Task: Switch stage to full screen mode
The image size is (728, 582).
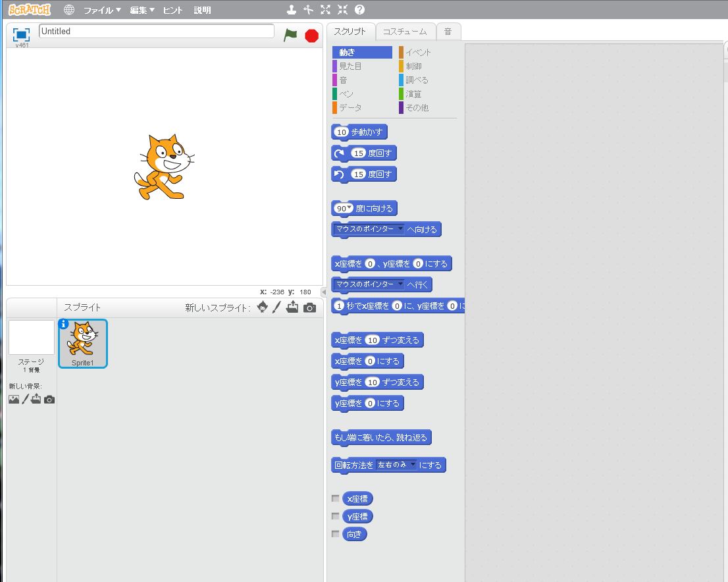Action: point(22,35)
